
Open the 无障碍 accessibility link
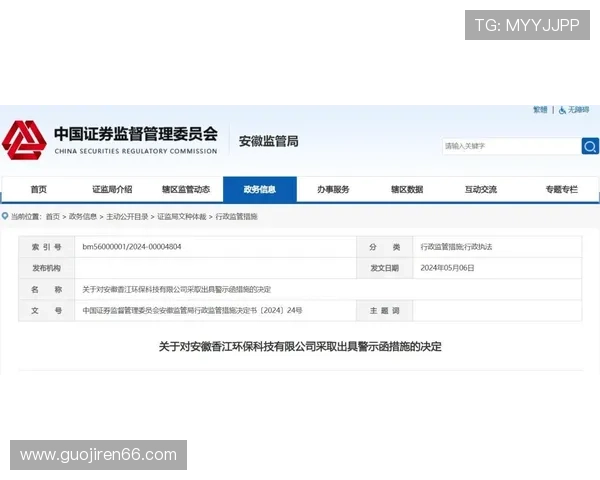(578, 110)
